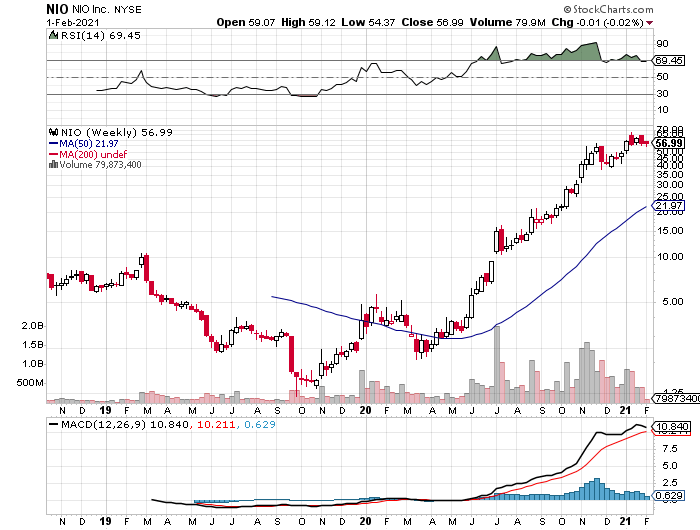Click the 10.840 MACD tag on right axis
Image resolution: width=700 pixels, height=530 pixels.
tap(671, 426)
